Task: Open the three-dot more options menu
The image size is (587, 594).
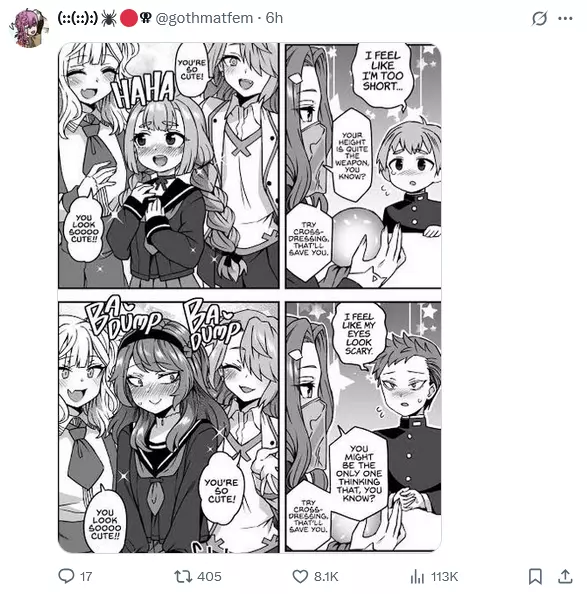Action: click(x=565, y=18)
